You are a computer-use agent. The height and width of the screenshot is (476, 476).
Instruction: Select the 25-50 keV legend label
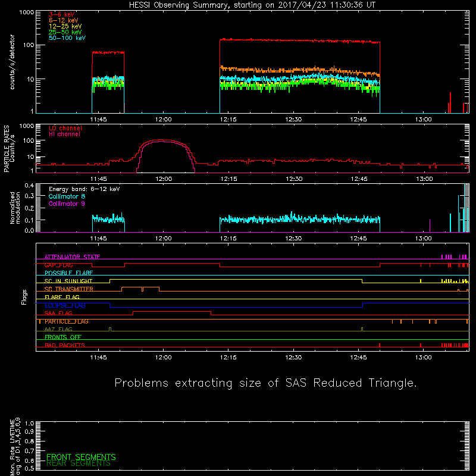(x=65, y=32)
